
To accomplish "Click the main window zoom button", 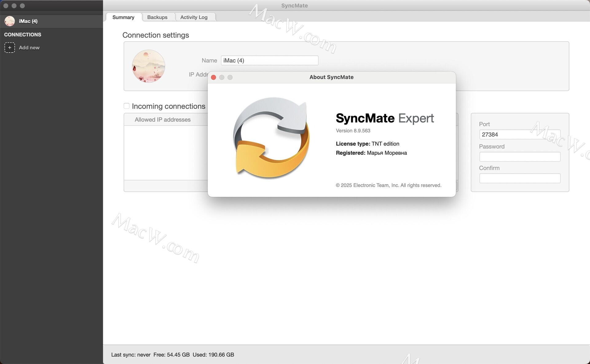I will tap(22, 6).
